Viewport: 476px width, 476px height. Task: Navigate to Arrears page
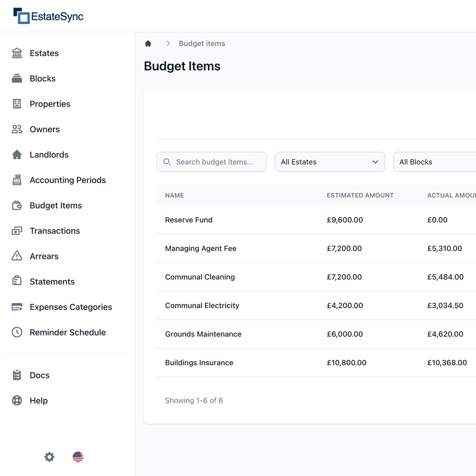pos(44,257)
